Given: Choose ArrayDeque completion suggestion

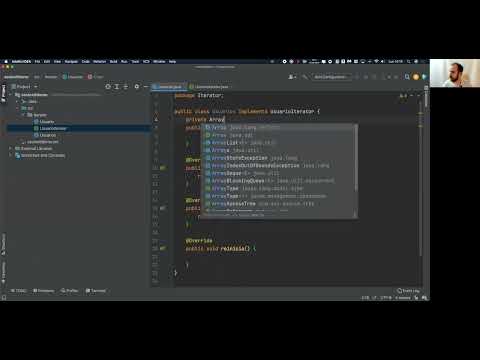Looking at the screenshot, I should [x=279, y=173].
